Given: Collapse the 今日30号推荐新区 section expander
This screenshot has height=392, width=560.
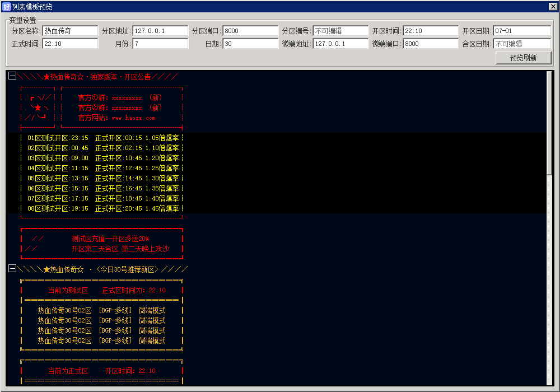Looking at the screenshot, I should tap(12, 268).
